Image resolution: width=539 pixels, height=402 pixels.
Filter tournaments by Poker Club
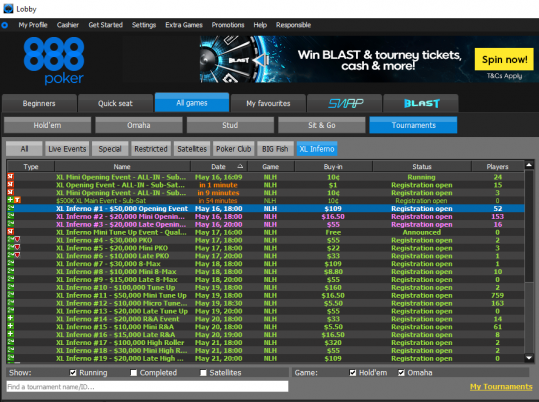click(x=234, y=149)
